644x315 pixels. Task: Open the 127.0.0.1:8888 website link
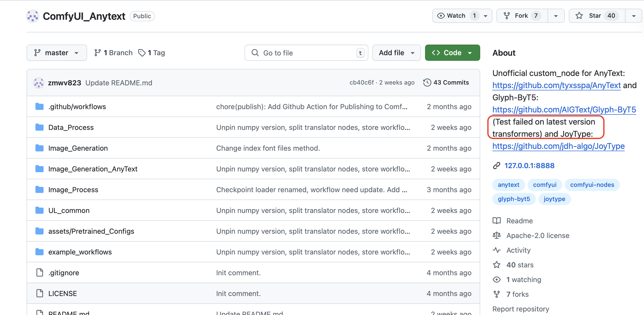coord(529,166)
